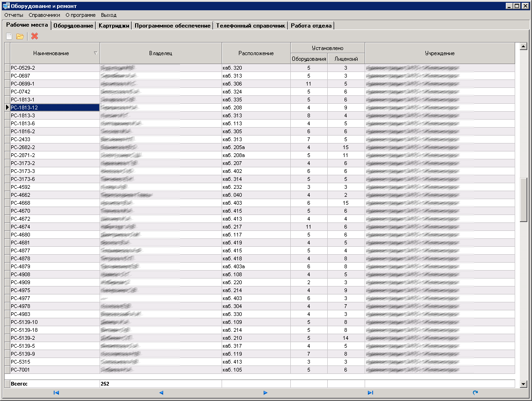Screen dimensions: 532x401
Task: Click the Установлено group header
Action: (327, 48)
